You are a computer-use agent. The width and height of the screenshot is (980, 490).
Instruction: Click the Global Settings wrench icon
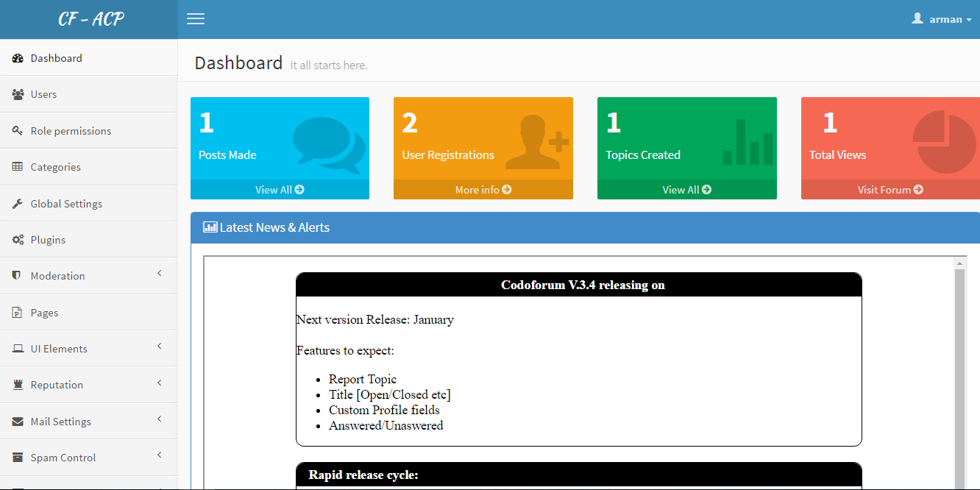18,204
